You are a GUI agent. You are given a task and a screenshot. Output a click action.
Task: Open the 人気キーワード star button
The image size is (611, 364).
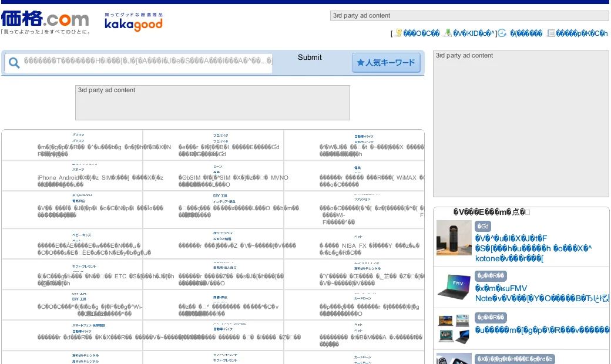(386, 63)
